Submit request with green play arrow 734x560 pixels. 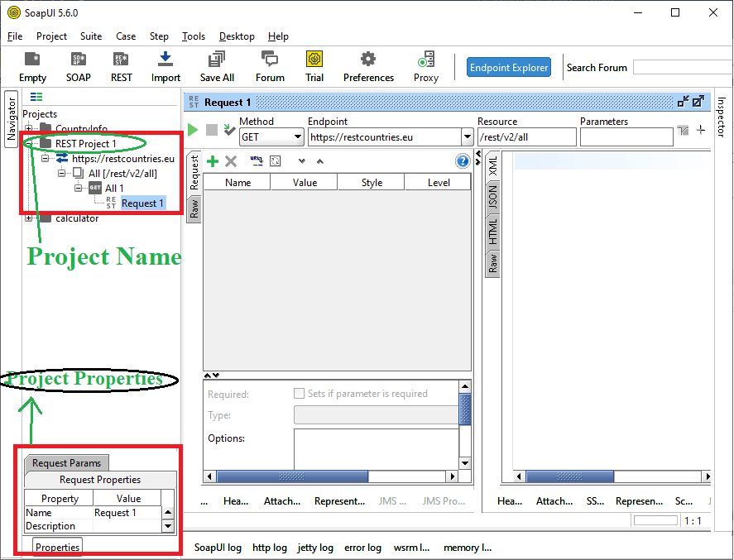[192, 130]
